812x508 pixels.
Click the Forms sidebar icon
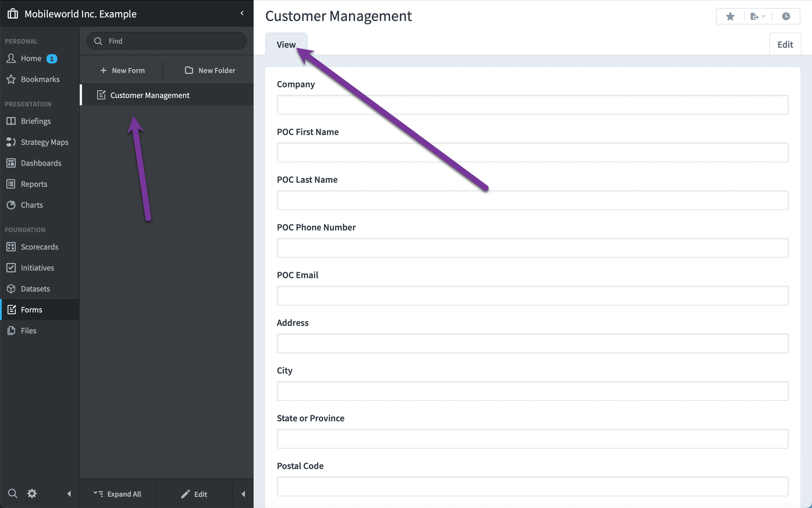point(12,310)
